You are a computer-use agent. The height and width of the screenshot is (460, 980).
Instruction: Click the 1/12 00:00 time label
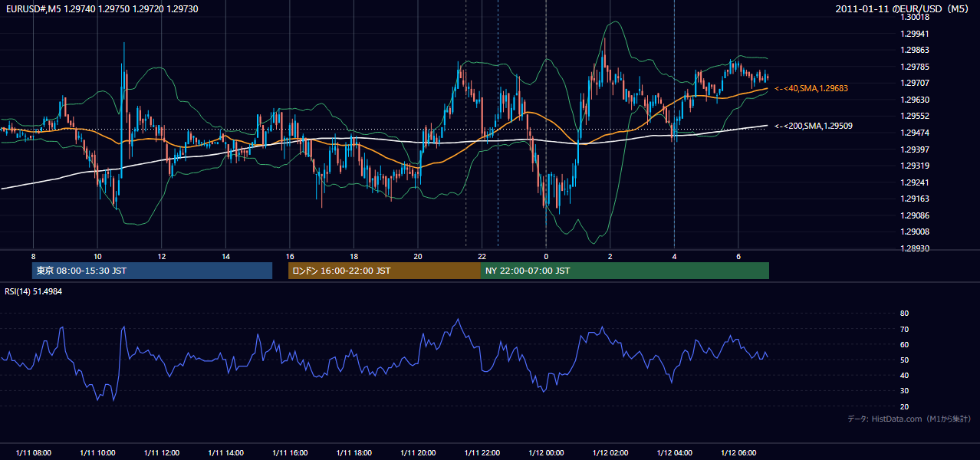click(x=546, y=453)
